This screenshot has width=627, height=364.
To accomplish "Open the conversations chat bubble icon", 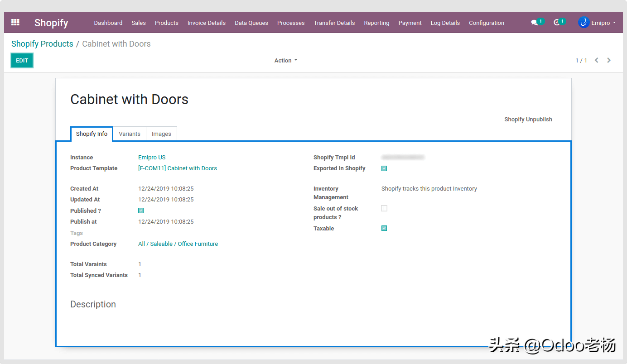I will [x=535, y=23].
